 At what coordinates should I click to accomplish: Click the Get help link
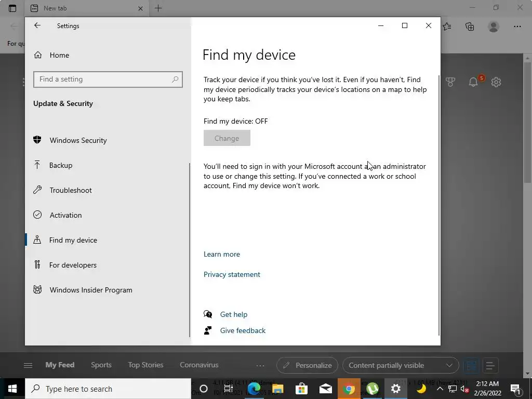point(234,314)
